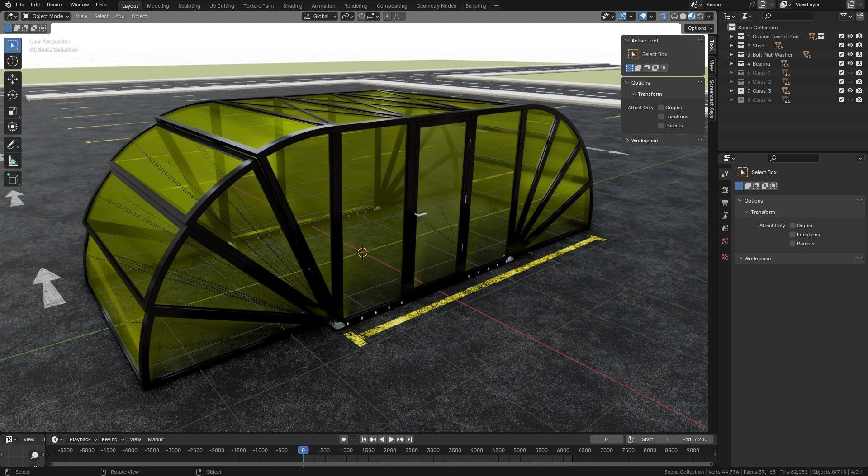Jump to previous keyframe

tap(373, 439)
